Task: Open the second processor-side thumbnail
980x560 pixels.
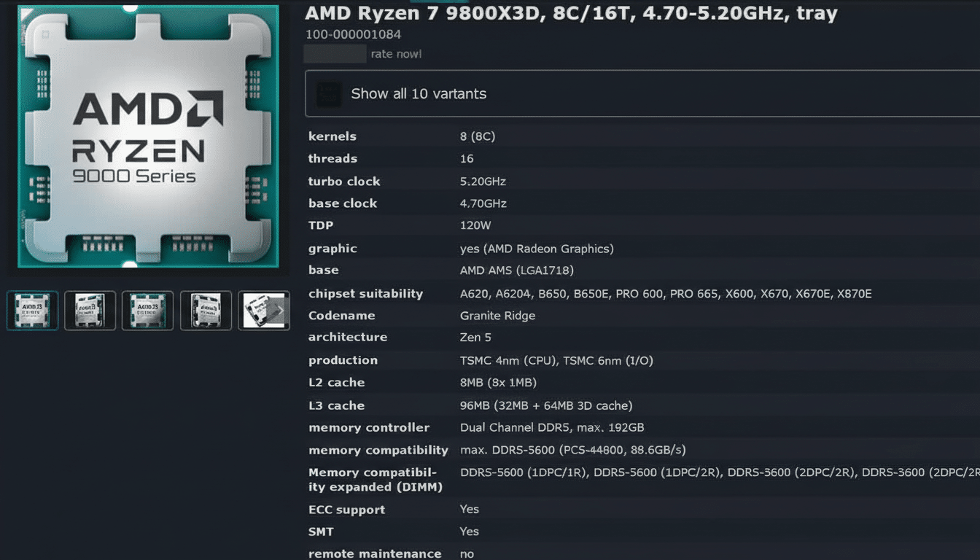Action: coord(90,310)
